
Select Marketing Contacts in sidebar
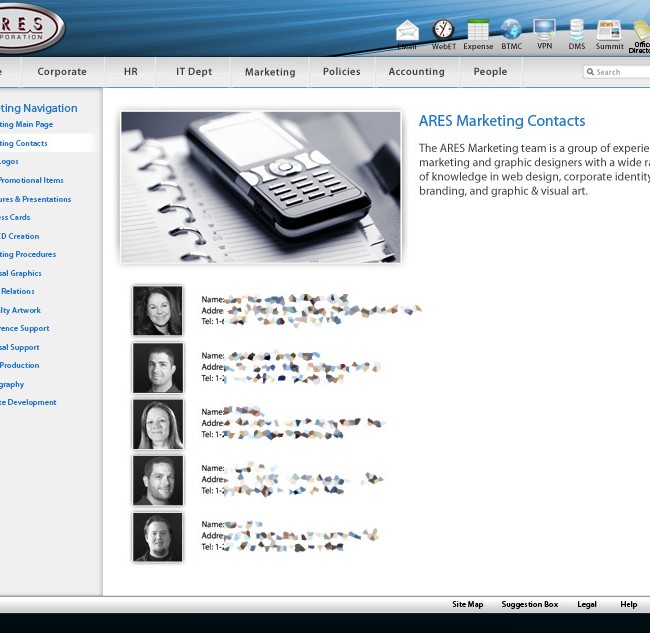[24, 143]
